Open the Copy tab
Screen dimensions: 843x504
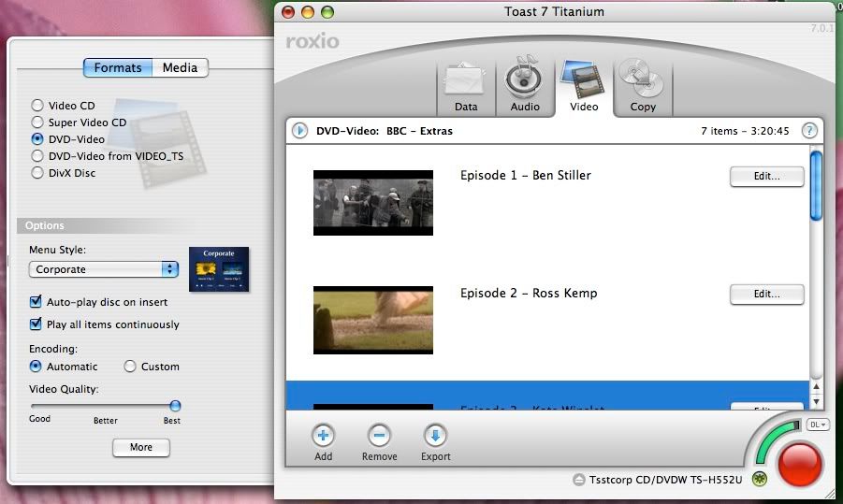643,86
